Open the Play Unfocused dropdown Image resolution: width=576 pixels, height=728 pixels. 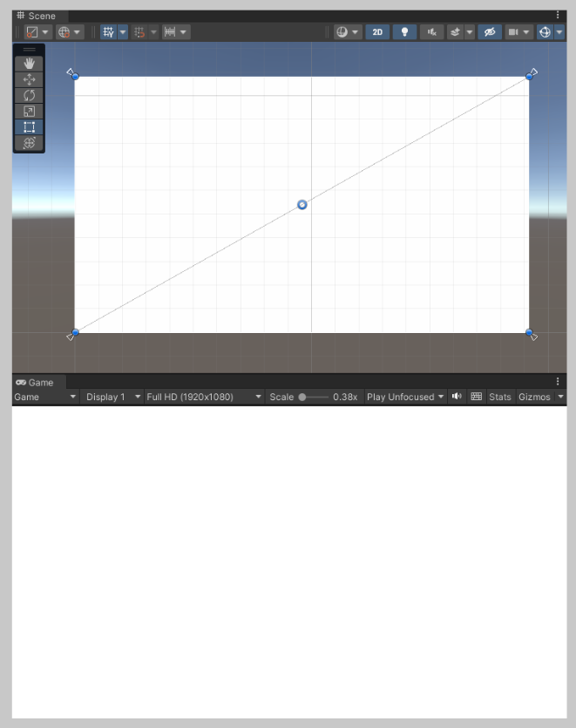point(405,397)
